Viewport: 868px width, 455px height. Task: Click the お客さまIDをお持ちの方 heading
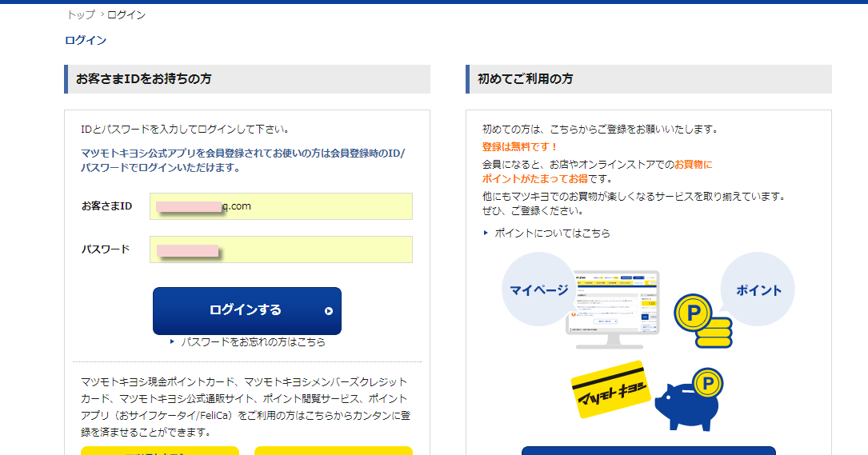pyautogui.click(x=143, y=79)
